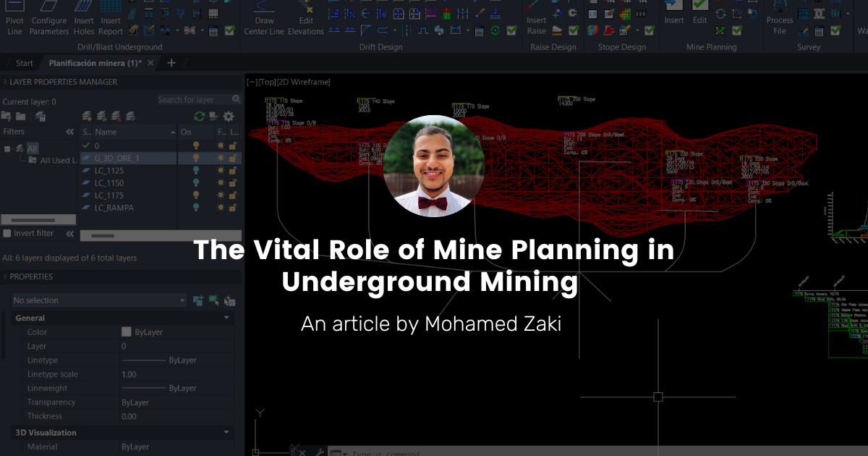868x456 pixels.
Task: Switch to the Start tab
Action: [25, 63]
